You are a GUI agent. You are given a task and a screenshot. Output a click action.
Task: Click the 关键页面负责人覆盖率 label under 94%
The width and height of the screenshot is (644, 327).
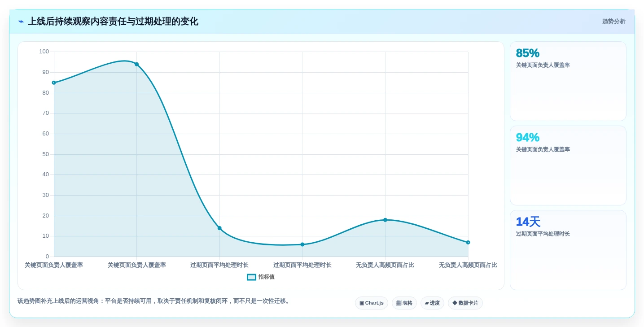click(543, 149)
